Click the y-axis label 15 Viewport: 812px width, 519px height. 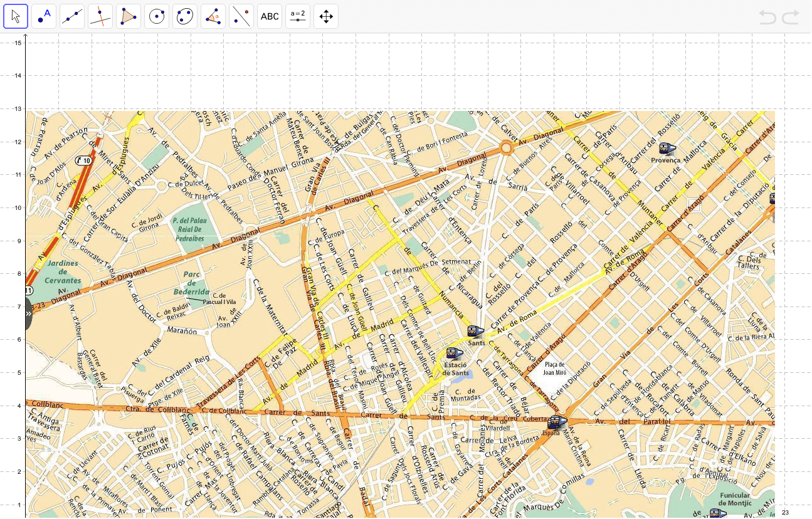18,43
